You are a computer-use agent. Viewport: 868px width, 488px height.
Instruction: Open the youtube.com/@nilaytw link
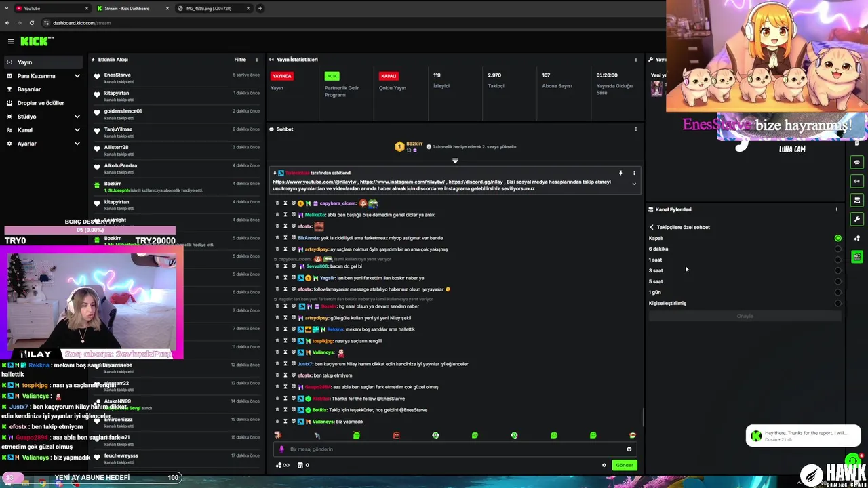coord(315,182)
